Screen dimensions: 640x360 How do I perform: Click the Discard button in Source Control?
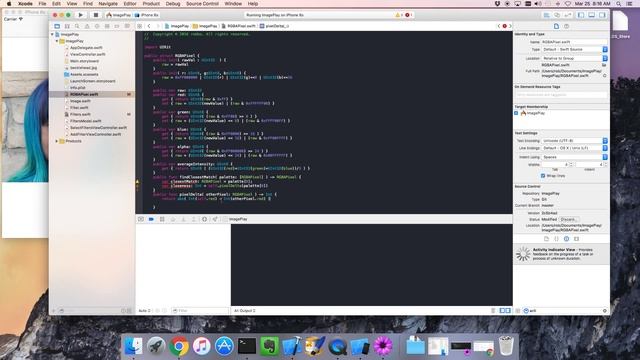pyautogui.click(x=569, y=220)
